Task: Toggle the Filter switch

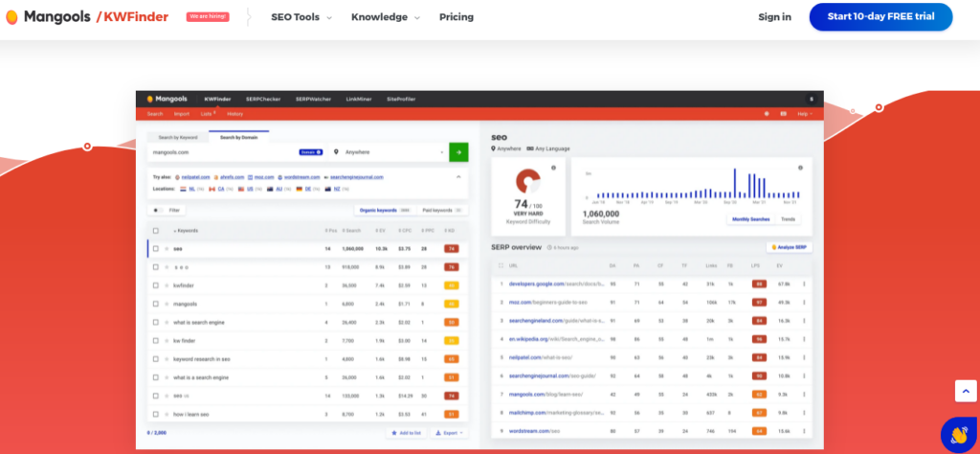Action: click(x=156, y=210)
